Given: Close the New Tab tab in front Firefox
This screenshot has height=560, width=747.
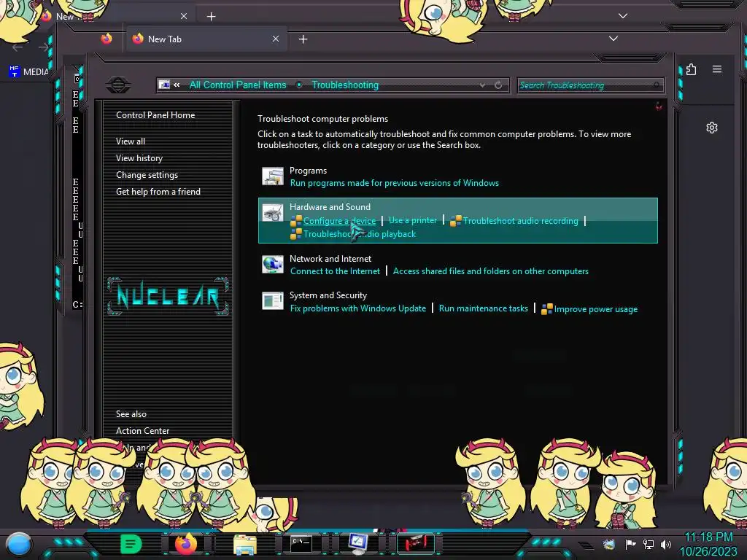Looking at the screenshot, I should 276,39.
